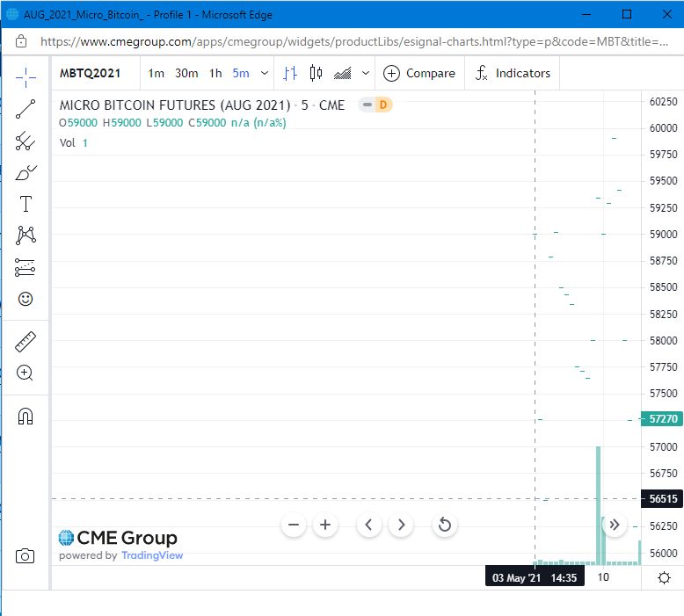This screenshot has height=616, width=684.
Task: Reset the chart view with circular arrow
Action: (445, 525)
